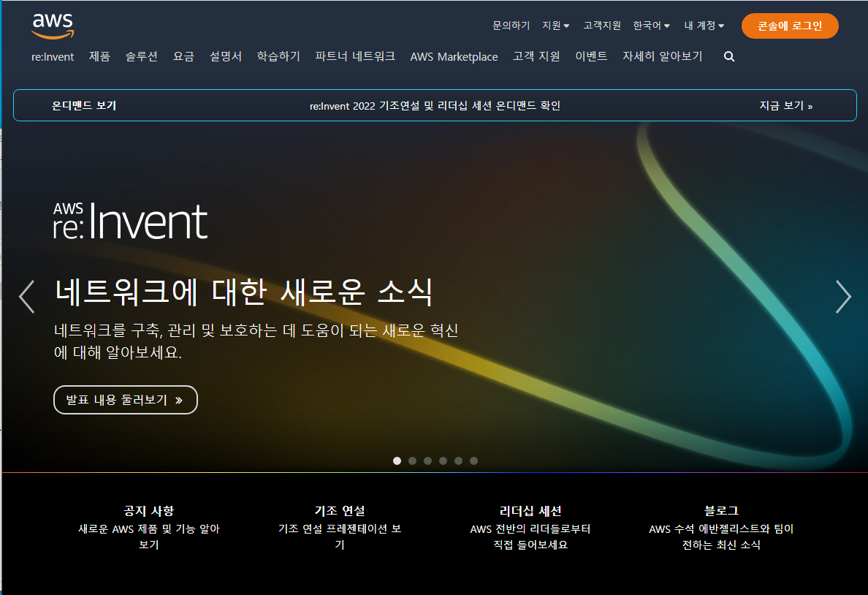Select the sixth carousel dot
Screen dimensions: 868x595
[474, 461]
